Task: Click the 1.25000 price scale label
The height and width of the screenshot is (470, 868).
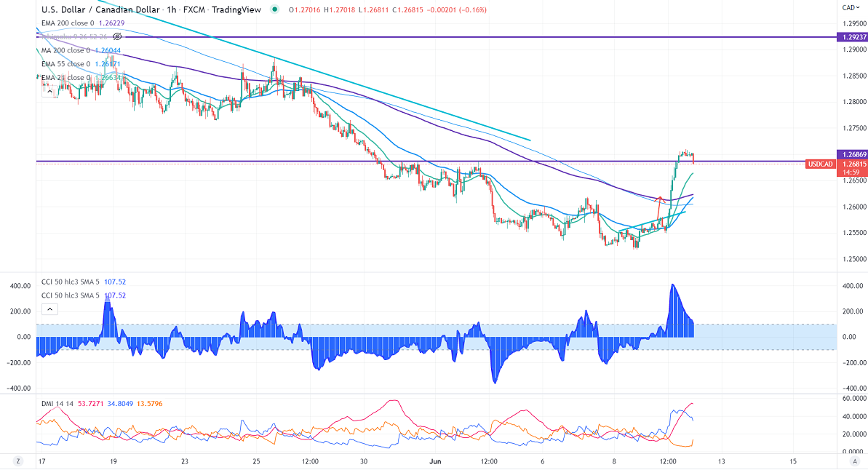Action: coord(853,259)
